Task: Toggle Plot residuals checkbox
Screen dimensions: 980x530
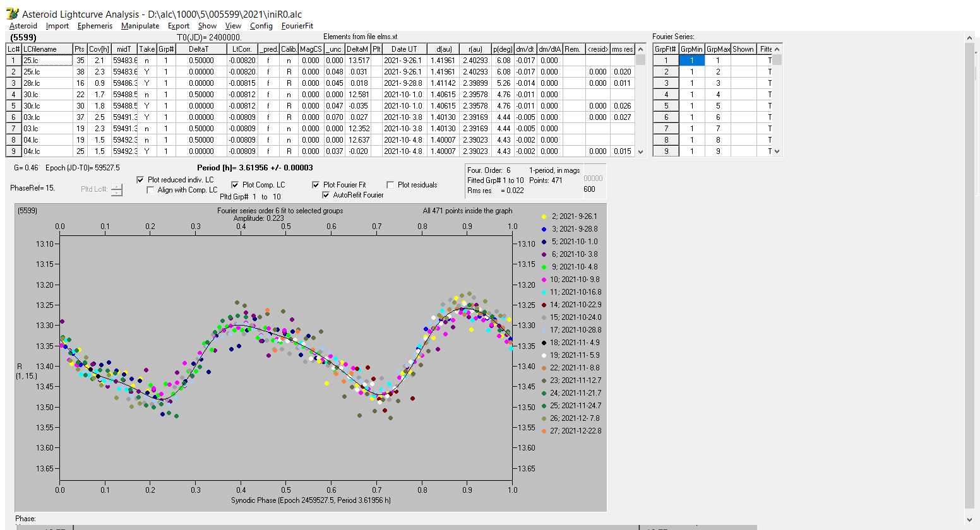Action: [x=390, y=185]
